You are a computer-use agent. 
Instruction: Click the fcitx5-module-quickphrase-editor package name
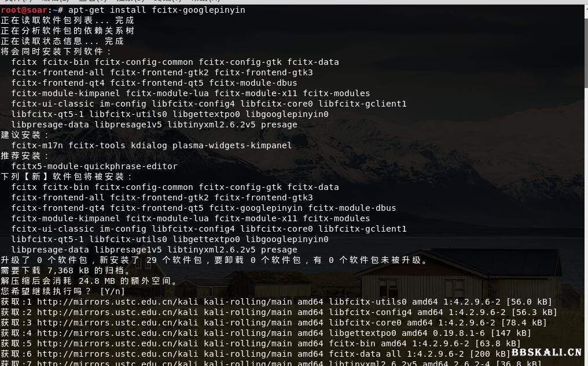tap(94, 166)
